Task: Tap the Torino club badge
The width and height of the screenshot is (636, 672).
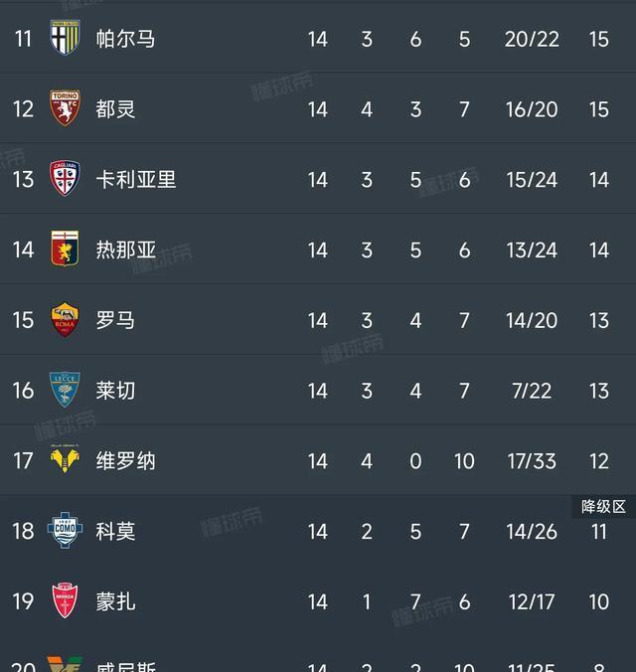Action: coord(65,107)
